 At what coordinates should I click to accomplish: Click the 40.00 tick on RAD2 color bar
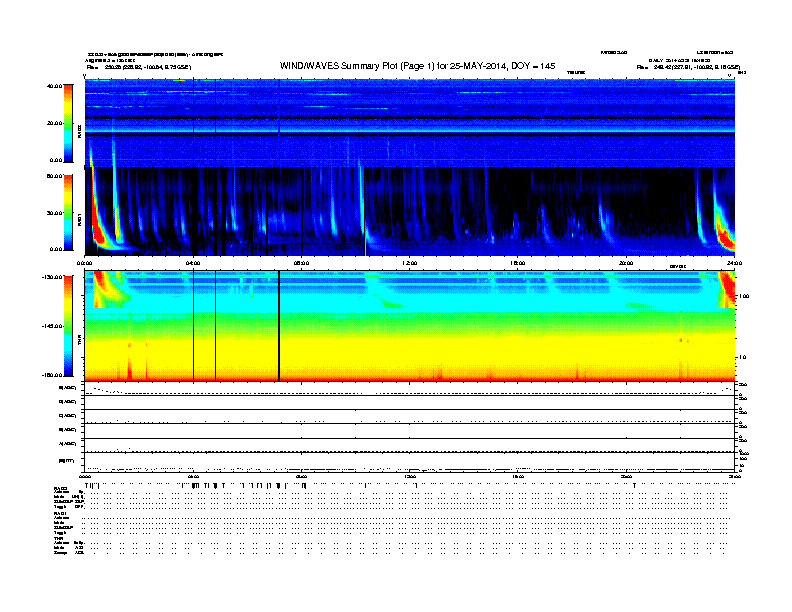[x=54, y=86]
